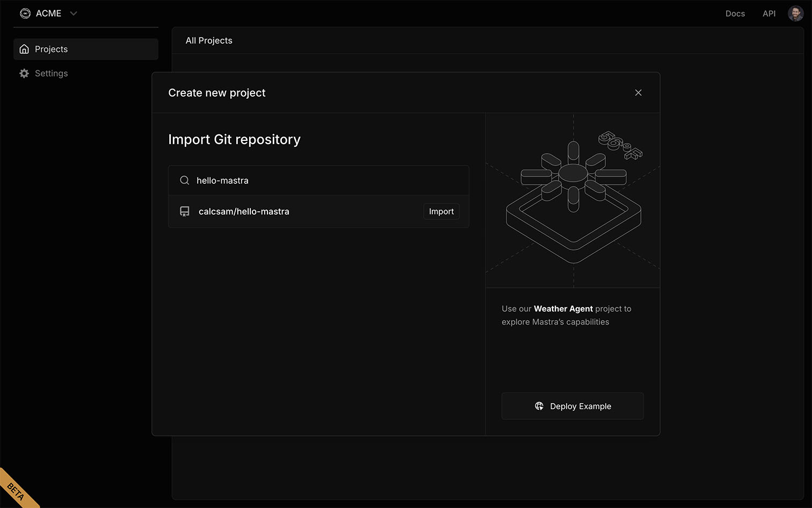The width and height of the screenshot is (812, 508).
Task: Open your profile using the avatar image
Action: [x=795, y=13]
